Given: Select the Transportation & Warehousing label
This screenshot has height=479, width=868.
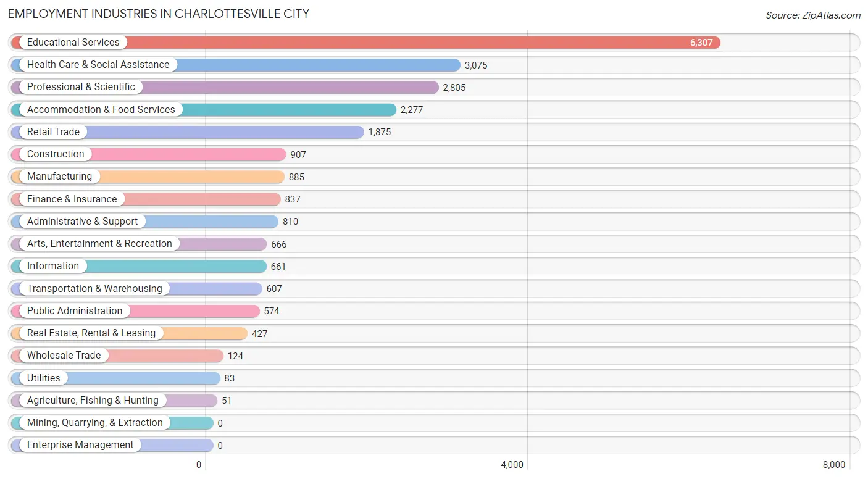Looking at the screenshot, I should (x=94, y=288).
